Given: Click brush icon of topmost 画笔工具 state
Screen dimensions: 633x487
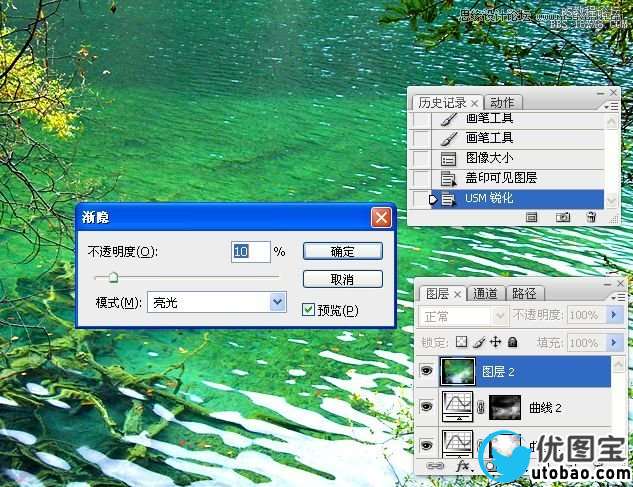Looking at the screenshot, I should tap(448, 119).
